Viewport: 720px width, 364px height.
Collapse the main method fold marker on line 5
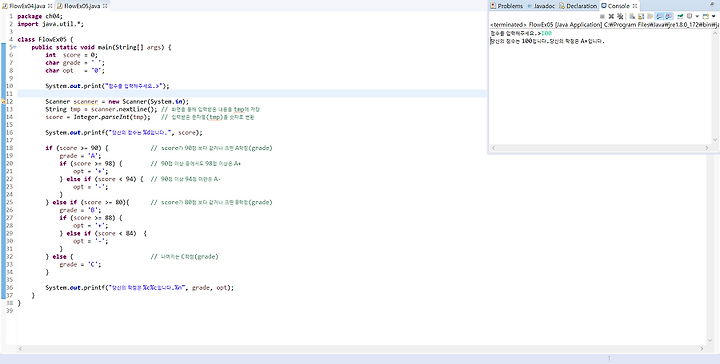14,47
